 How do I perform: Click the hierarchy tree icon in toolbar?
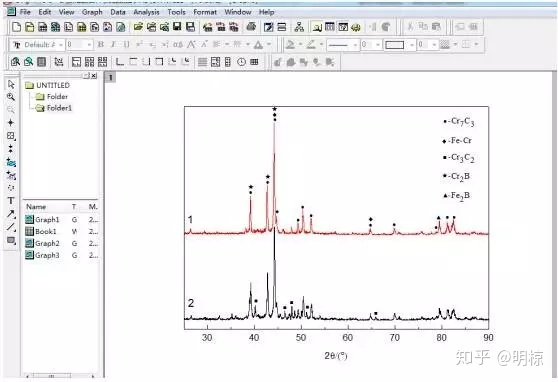299,27
